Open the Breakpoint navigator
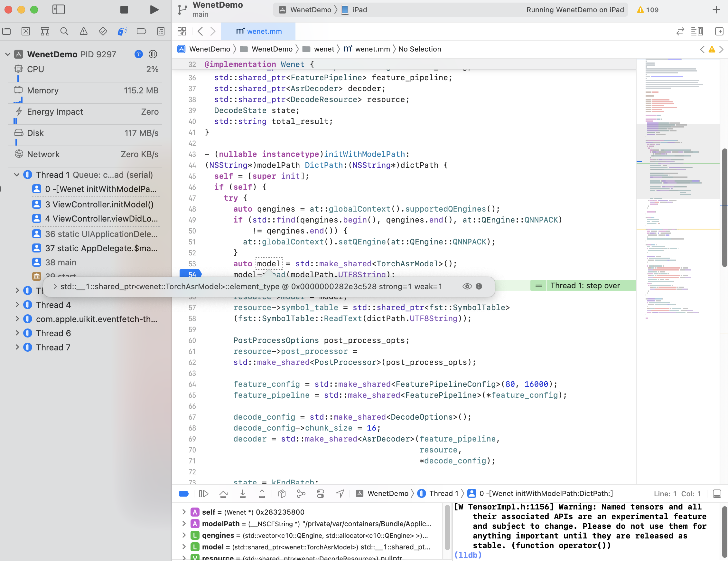Image resolution: width=728 pixels, height=561 pixels. (141, 31)
